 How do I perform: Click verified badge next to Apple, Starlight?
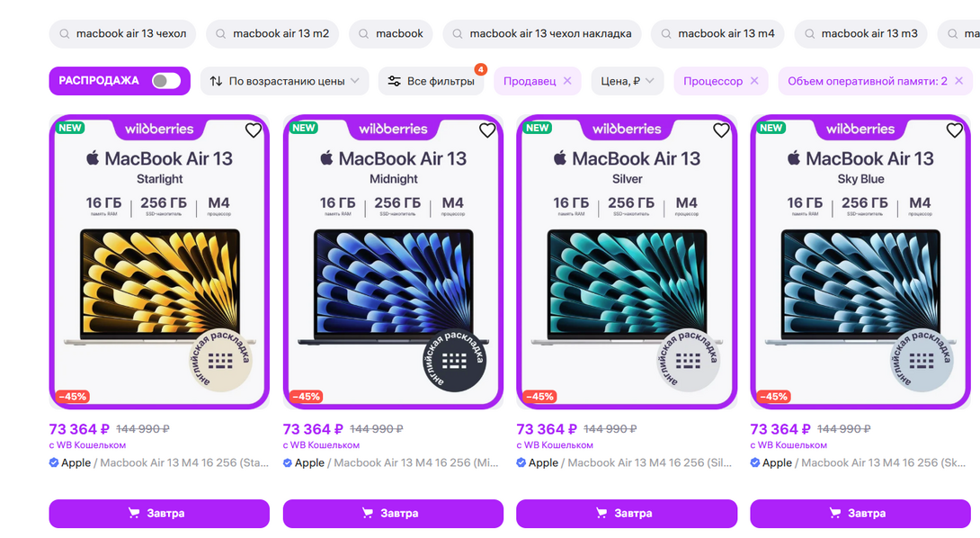click(x=54, y=462)
